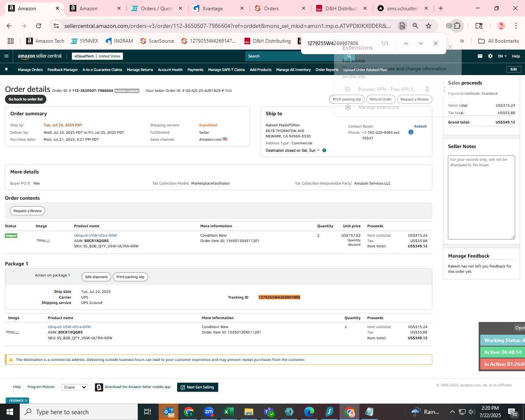Go back to previous page in browser
525x420 pixels.
[9, 26]
